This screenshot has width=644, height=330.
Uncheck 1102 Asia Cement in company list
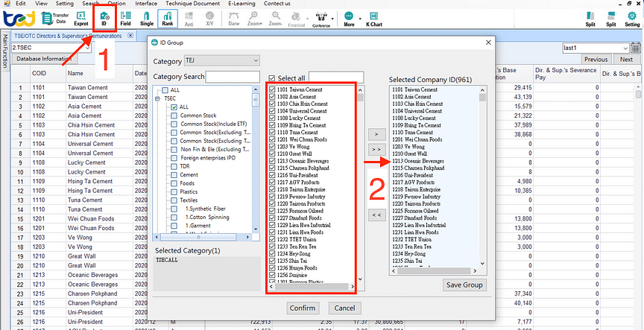click(x=272, y=96)
